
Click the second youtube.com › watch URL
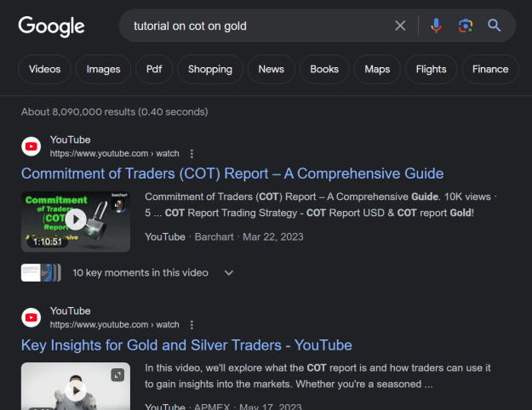[x=115, y=325]
